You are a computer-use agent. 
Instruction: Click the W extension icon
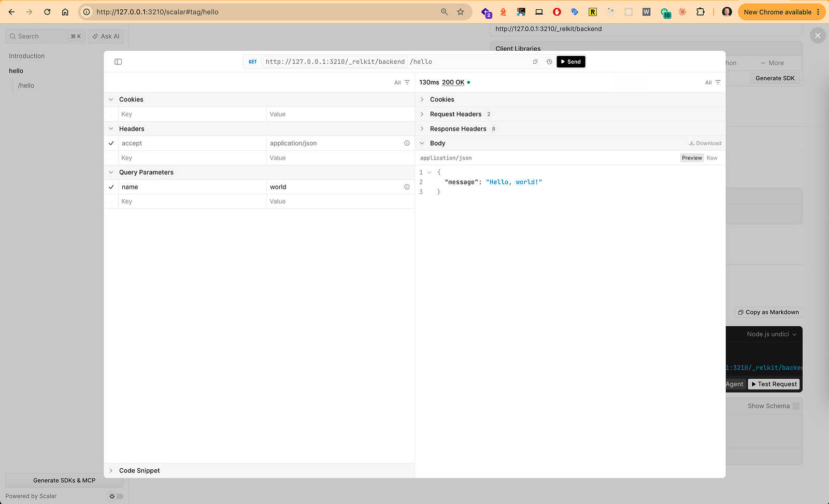tap(647, 12)
